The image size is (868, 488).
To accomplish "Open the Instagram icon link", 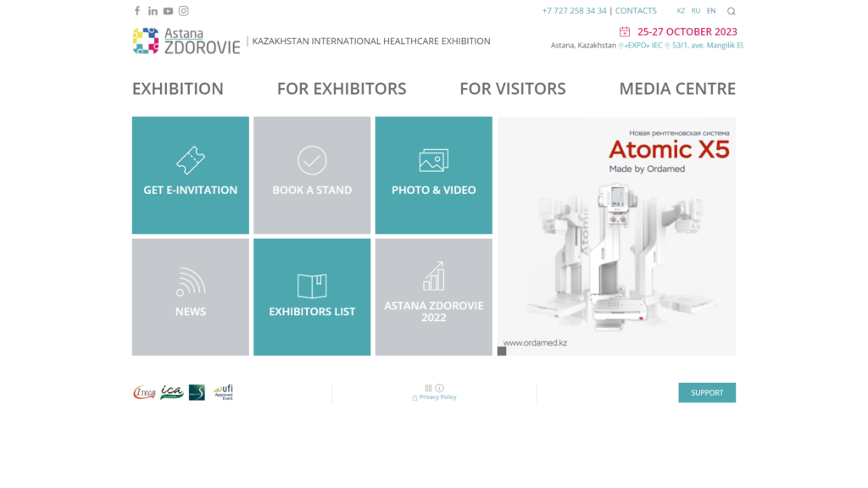I will pyautogui.click(x=184, y=11).
